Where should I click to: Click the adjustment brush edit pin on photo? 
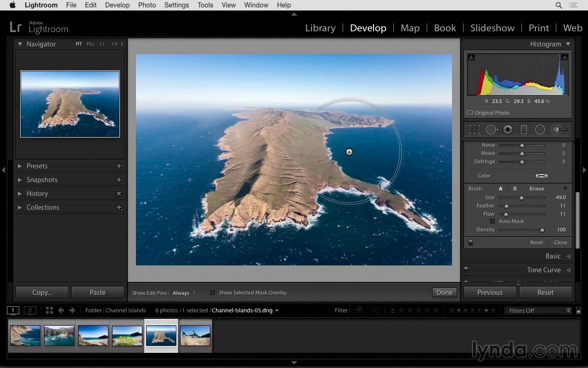coord(349,152)
